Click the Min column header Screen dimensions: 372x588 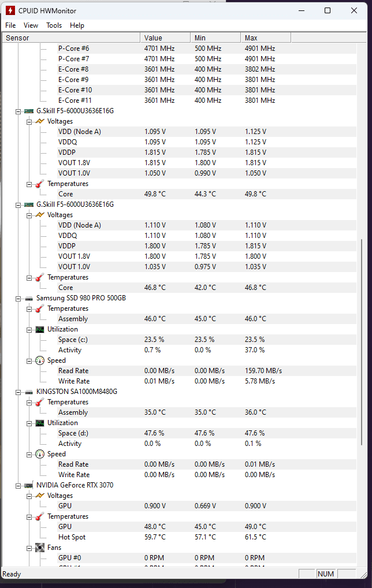[x=215, y=38]
